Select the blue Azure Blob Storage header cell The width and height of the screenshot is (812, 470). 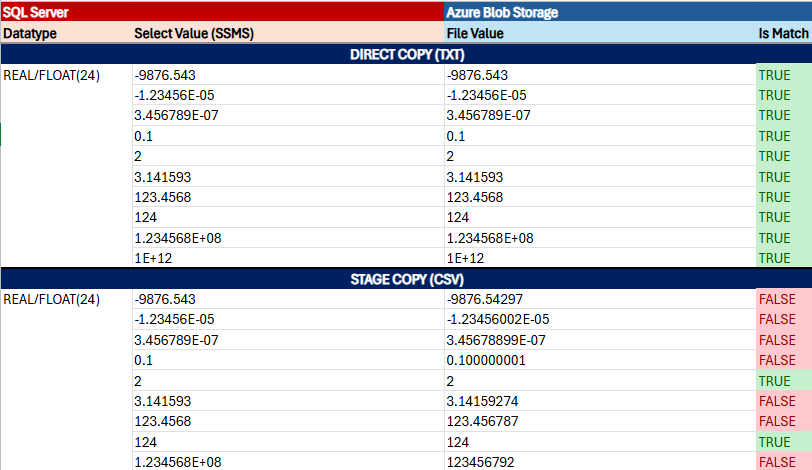(x=628, y=12)
